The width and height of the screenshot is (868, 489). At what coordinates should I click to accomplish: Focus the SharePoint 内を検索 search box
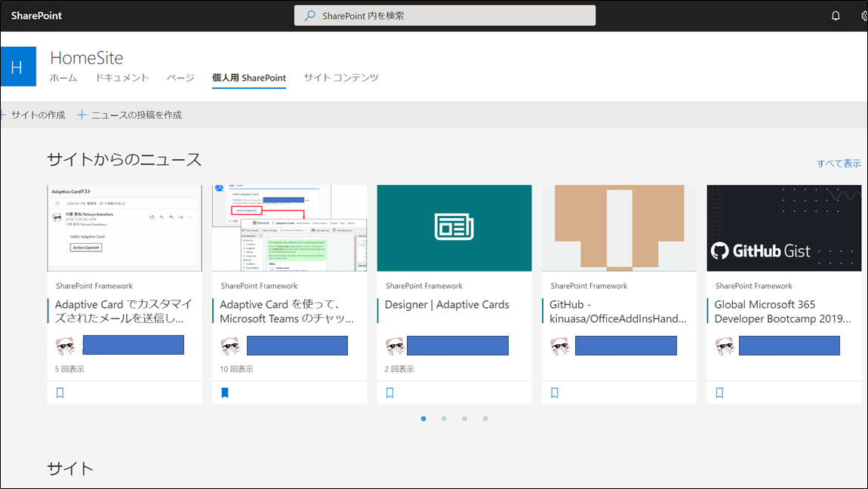point(445,16)
